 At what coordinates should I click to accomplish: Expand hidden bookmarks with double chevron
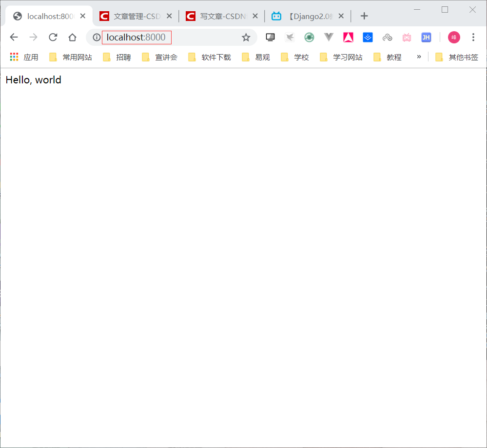pos(419,57)
